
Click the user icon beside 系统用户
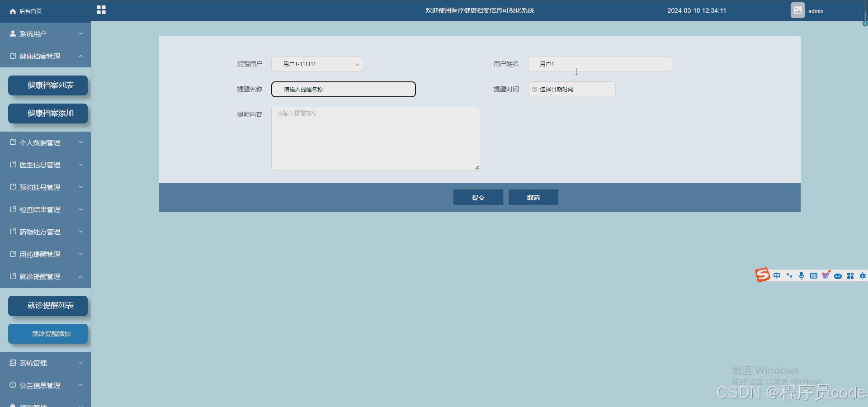pyautogui.click(x=13, y=33)
